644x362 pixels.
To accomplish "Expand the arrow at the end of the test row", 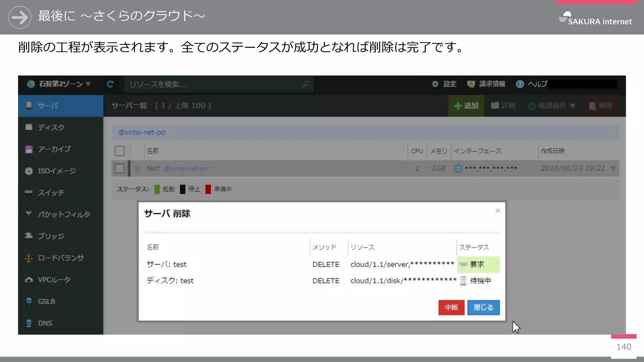I will 613,168.
